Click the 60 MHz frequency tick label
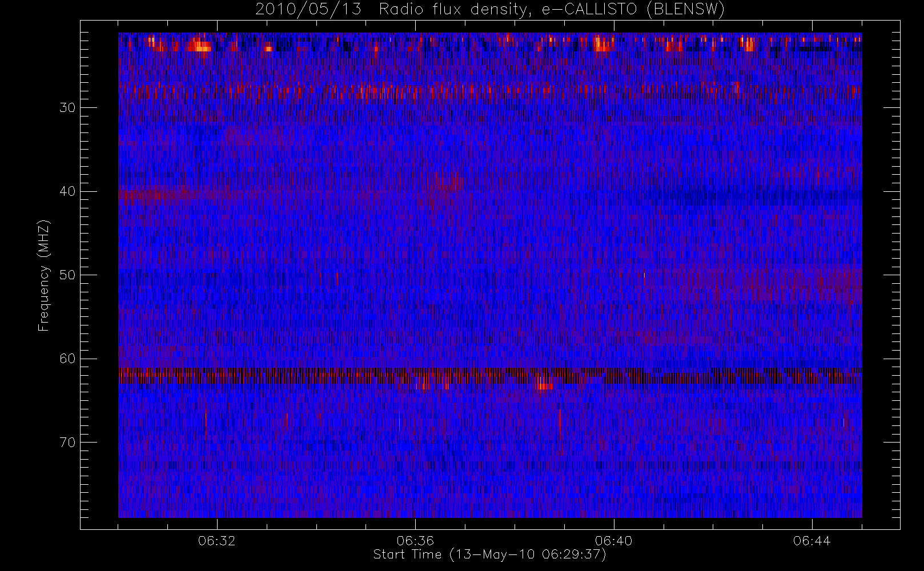Screen dimensions: 924x571 67,359
